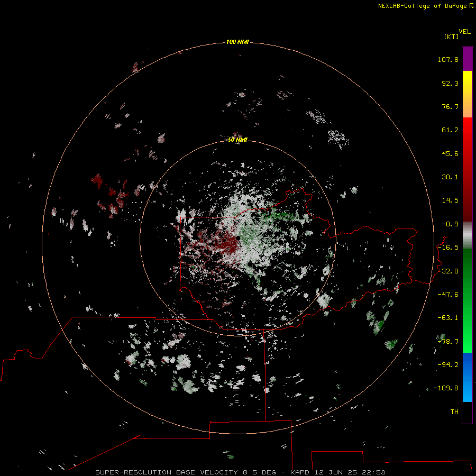Image resolution: width=476 pixels, height=476 pixels.
Task: Click the VEL legend title
Action: coord(464,32)
